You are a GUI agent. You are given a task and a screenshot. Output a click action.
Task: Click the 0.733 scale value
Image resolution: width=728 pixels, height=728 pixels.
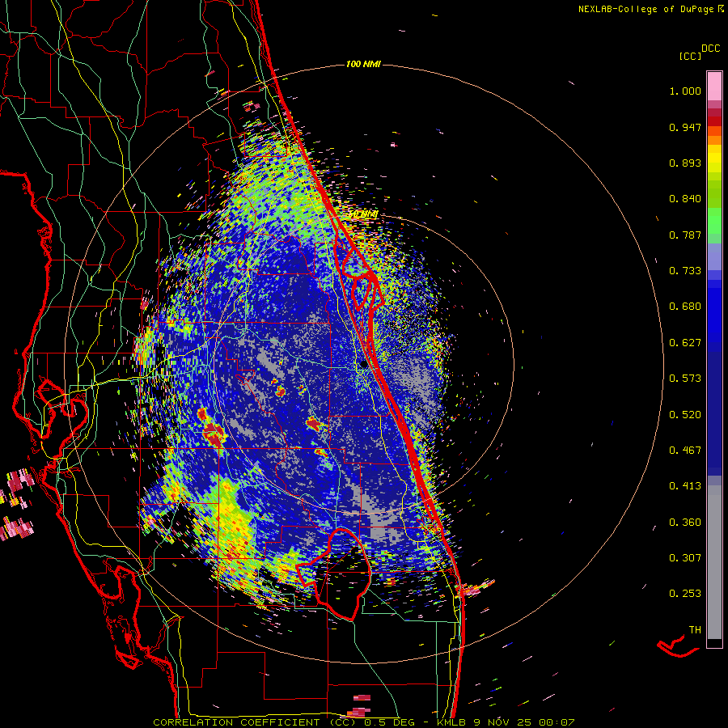[685, 271]
